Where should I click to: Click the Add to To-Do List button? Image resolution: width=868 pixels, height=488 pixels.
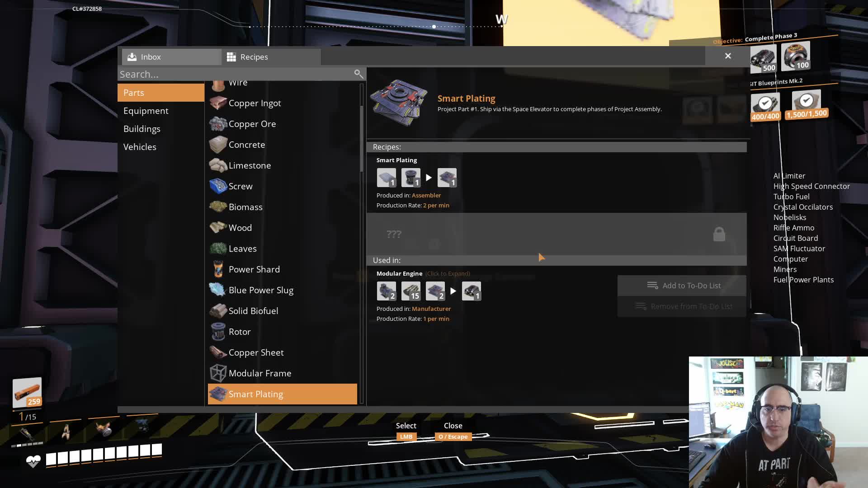coord(682,286)
